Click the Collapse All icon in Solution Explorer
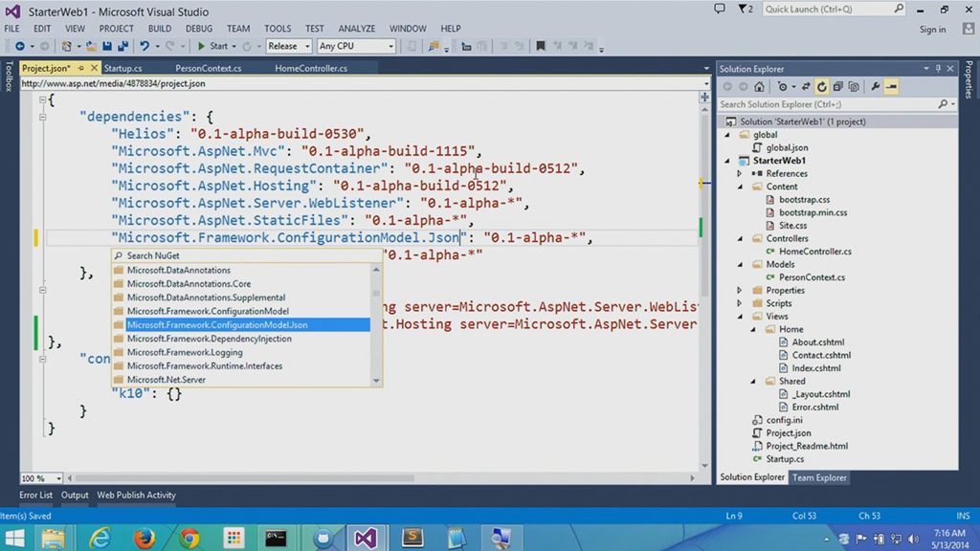The image size is (980, 551). [837, 87]
